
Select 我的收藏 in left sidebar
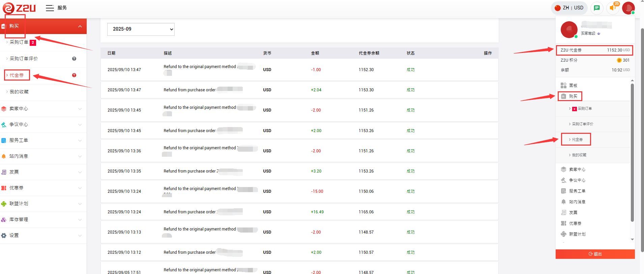19,92
